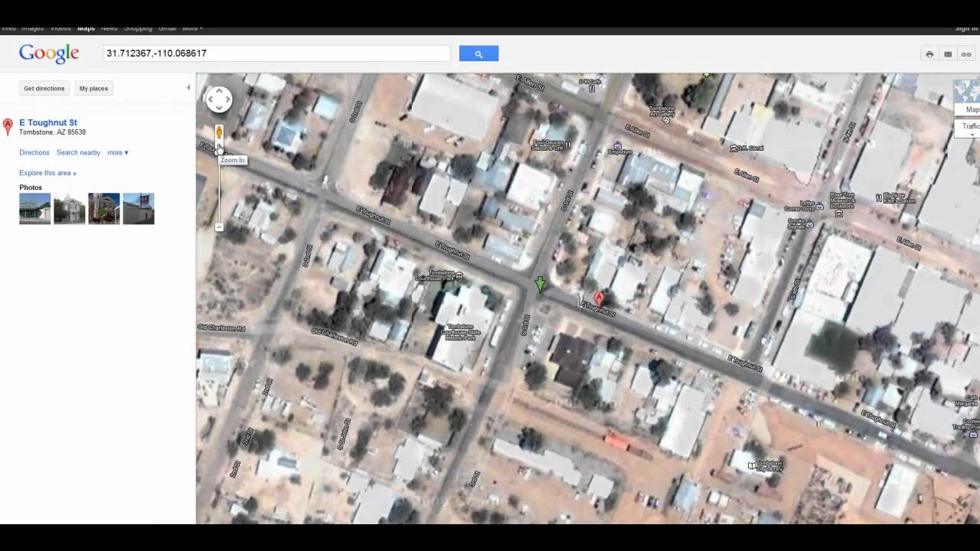This screenshot has height=551, width=980.
Task: Click red marker A beside E Toughnut St
Action: pyautogui.click(x=599, y=298)
